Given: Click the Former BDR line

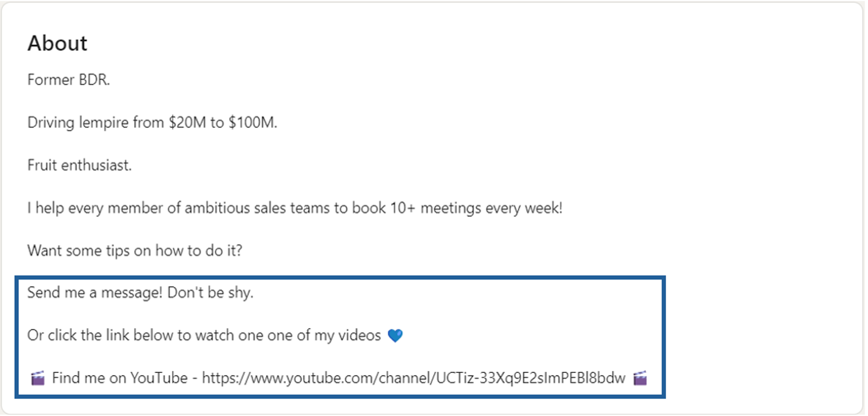Looking at the screenshot, I should (x=69, y=80).
